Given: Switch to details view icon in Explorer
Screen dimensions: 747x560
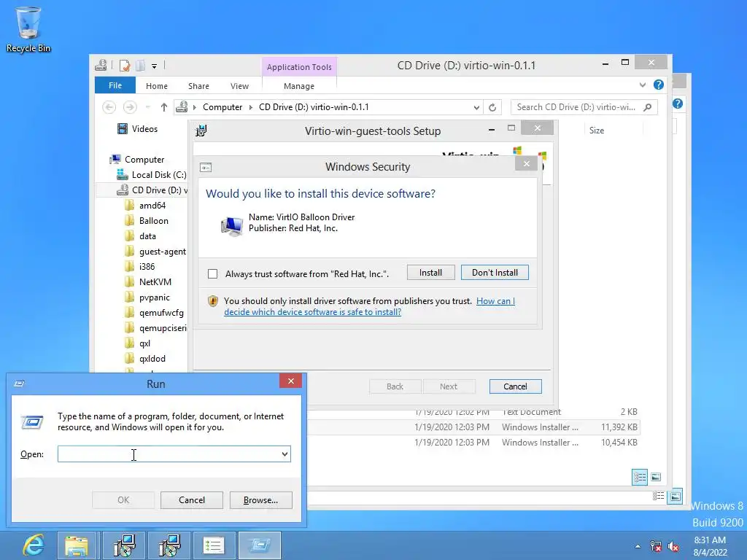Looking at the screenshot, I should [640, 477].
